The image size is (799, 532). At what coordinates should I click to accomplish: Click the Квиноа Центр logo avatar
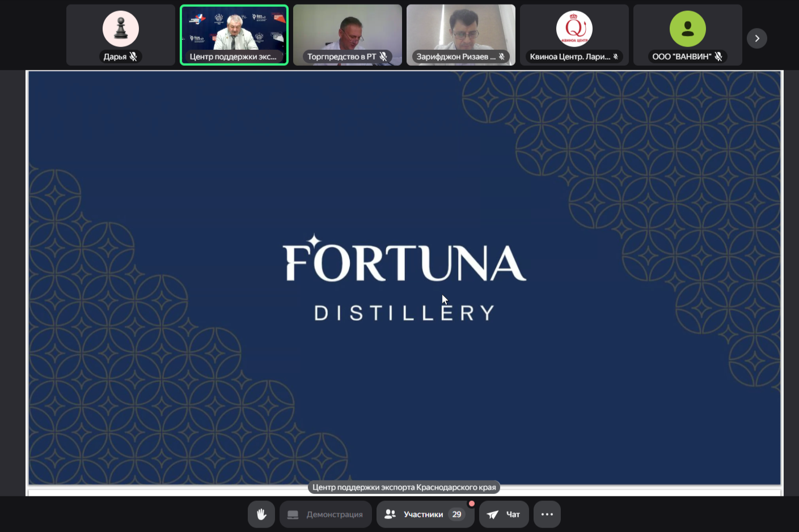click(574, 29)
